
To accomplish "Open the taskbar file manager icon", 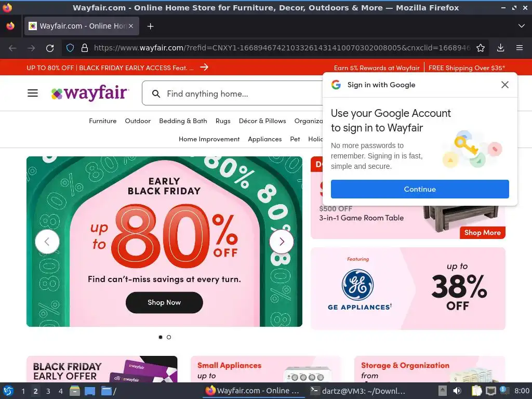I will (75, 391).
